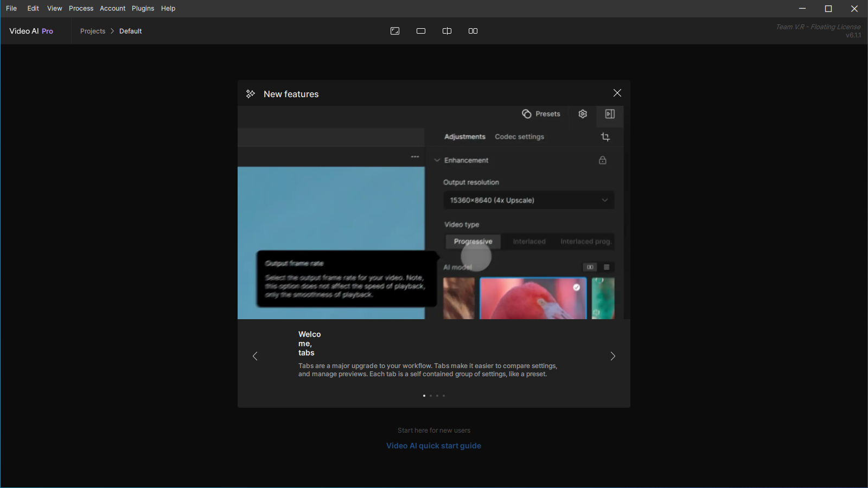This screenshot has width=868, height=488.
Task: Go to next feature slide arrow
Action: (x=613, y=356)
